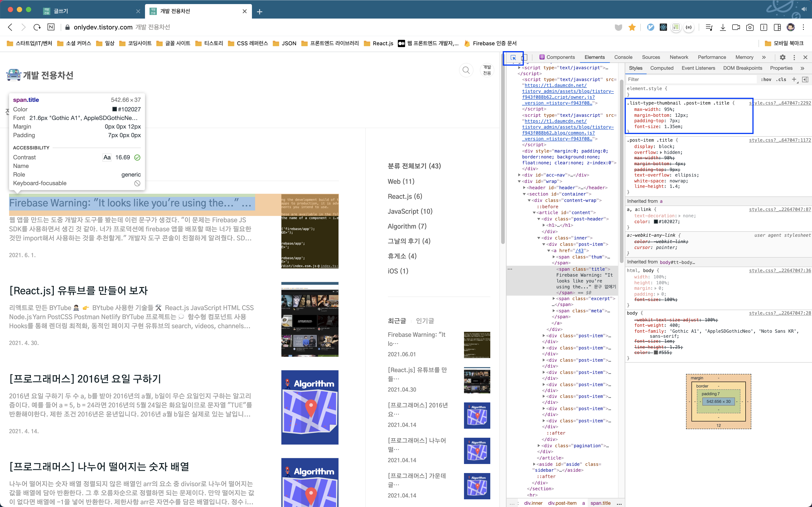The height and width of the screenshot is (507, 812).
Task: Toggle computed styles sidebar icon
Action: (x=805, y=79)
